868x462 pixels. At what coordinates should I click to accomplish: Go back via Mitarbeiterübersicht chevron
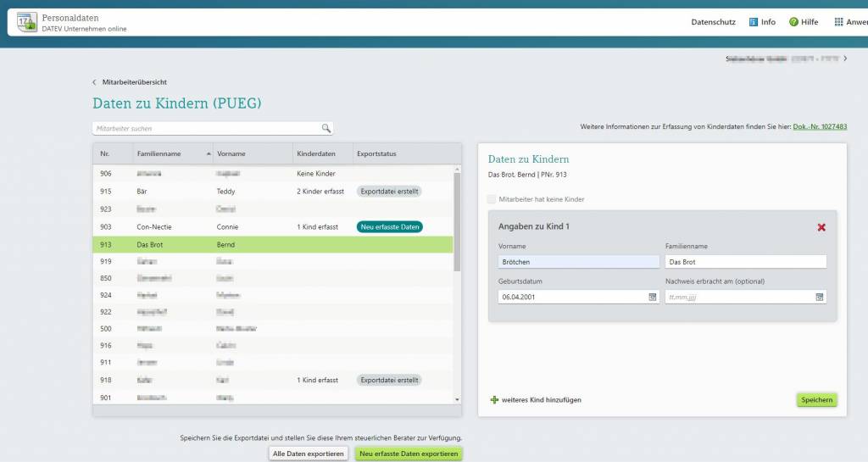94,82
